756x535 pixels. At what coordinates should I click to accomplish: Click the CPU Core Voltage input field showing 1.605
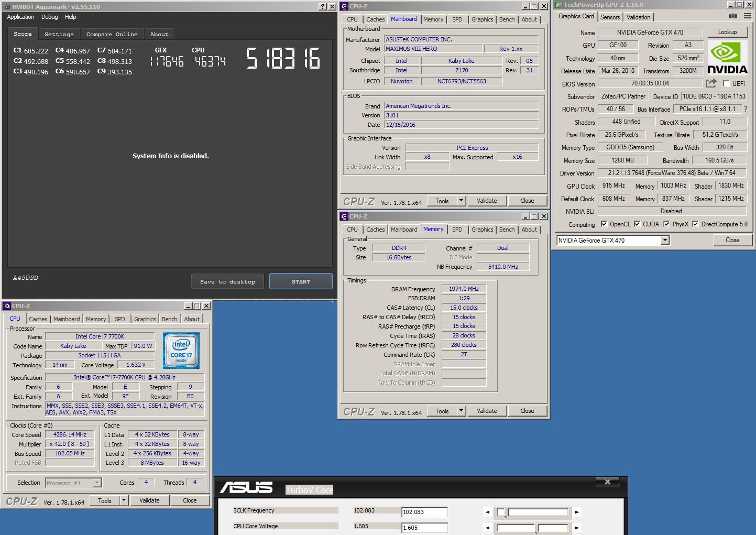tap(424, 528)
